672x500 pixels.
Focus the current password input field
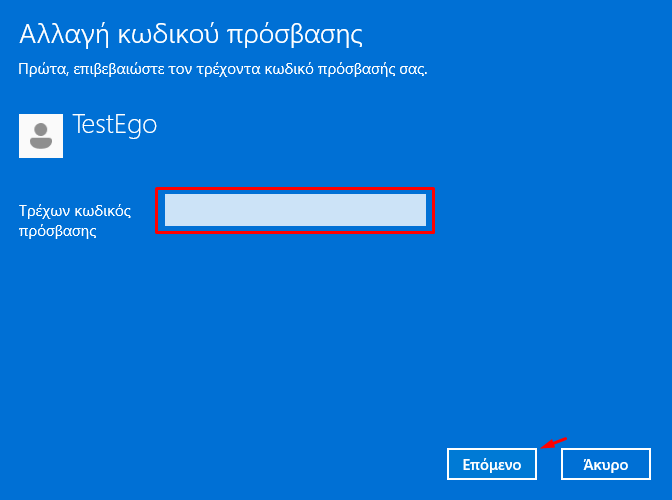coord(295,210)
